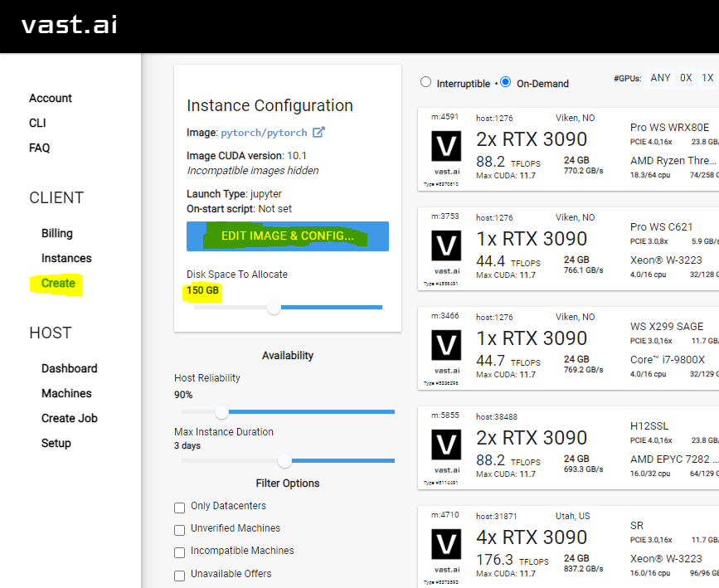The height and width of the screenshot is (588, 719).
Task: Filter GPUs by 0X count
Action: [686, 78]
